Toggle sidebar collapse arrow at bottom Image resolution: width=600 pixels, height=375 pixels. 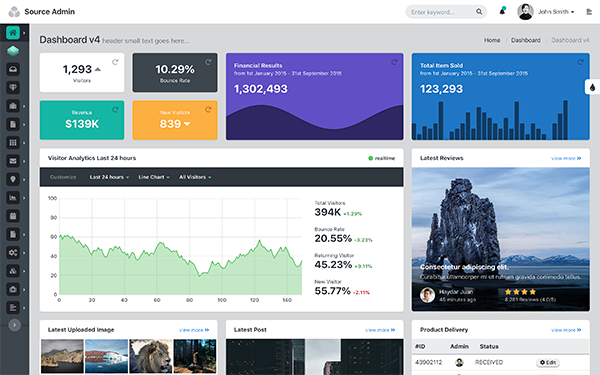15,325
